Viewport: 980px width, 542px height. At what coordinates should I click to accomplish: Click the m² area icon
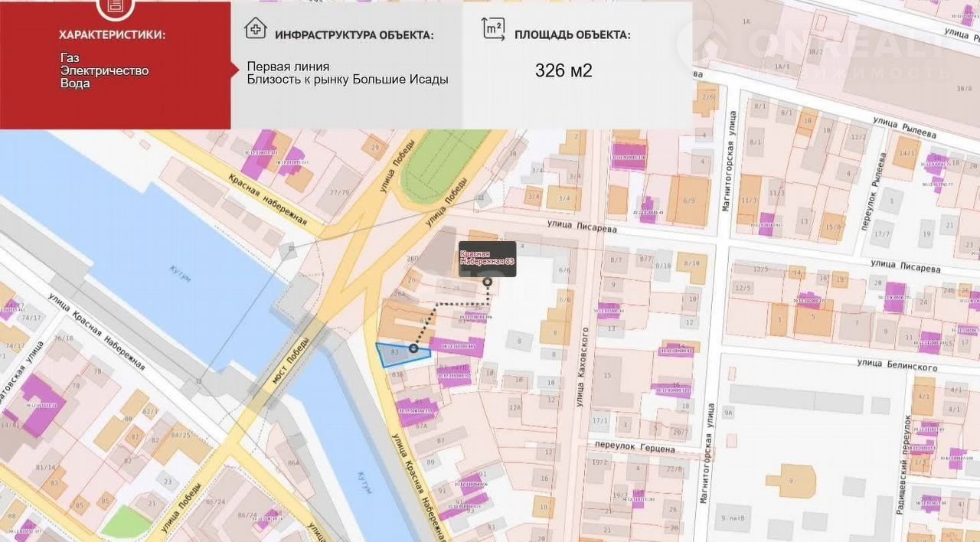[494, 28]
